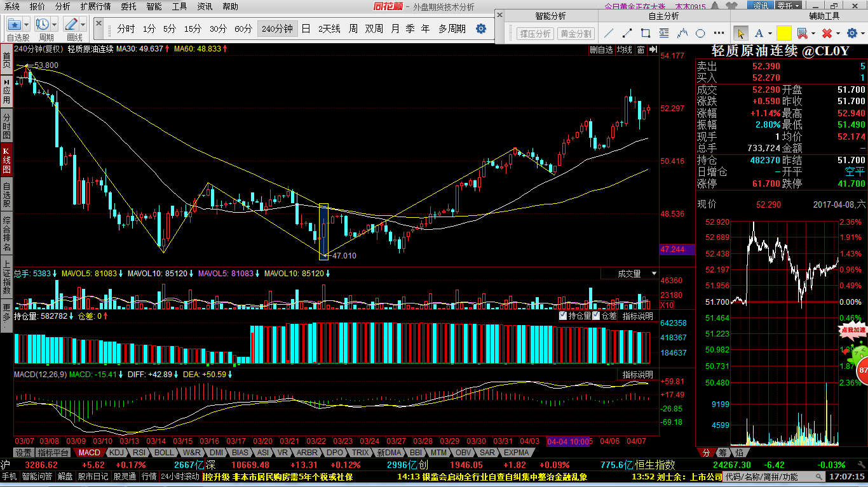This screenshot has height=487, width=868.
Task: Click the scissors delete-drawing icon
Action: (802, 33)
